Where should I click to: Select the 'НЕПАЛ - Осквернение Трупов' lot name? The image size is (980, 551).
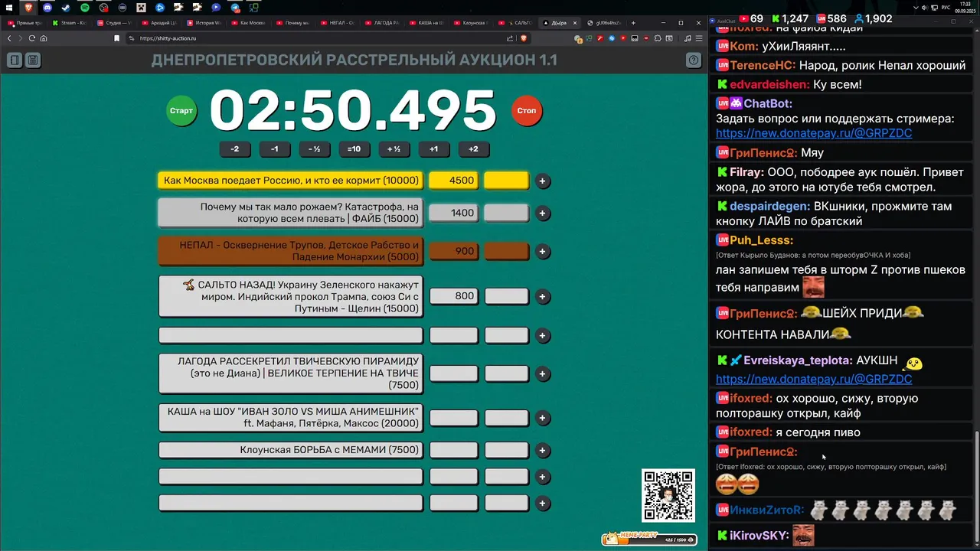point(291,251)
